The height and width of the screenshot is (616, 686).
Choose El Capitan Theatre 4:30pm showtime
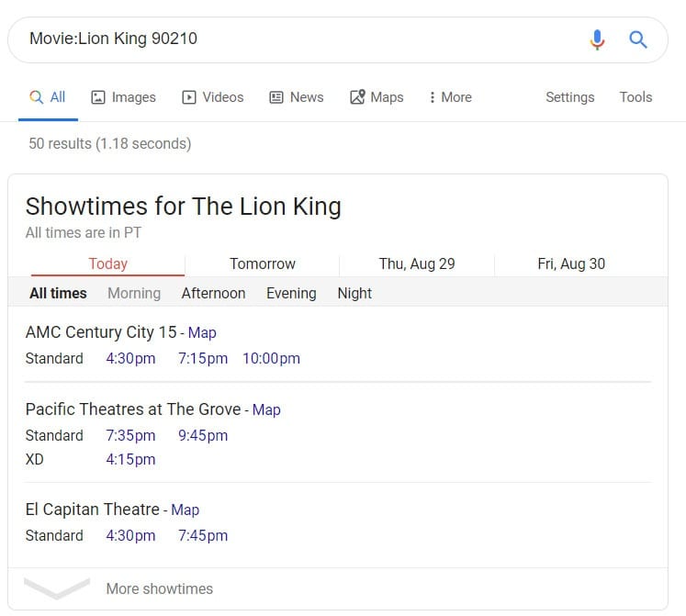130,536
